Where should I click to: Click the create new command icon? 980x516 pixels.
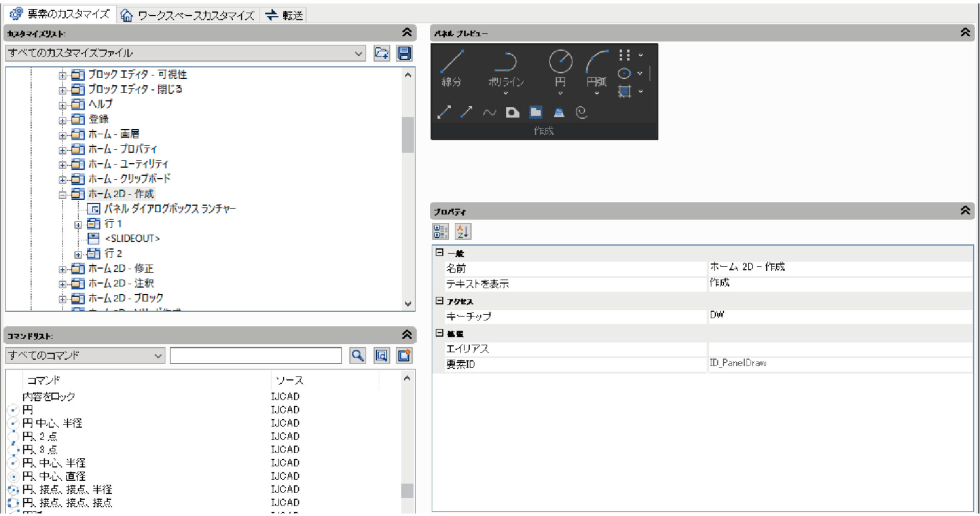[403, 356]
